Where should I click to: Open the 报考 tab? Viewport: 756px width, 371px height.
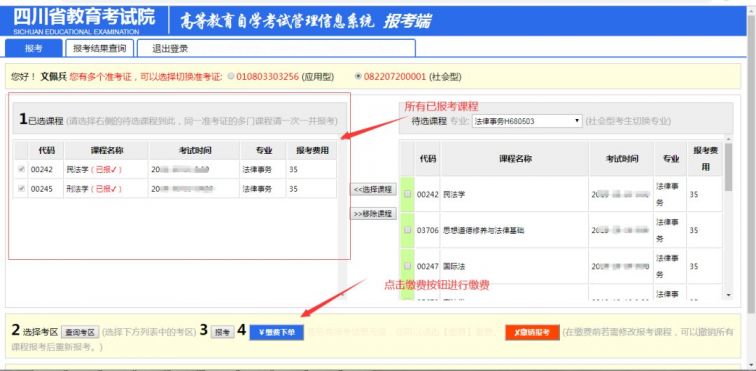pyautogui.click(x=34, y=48)
